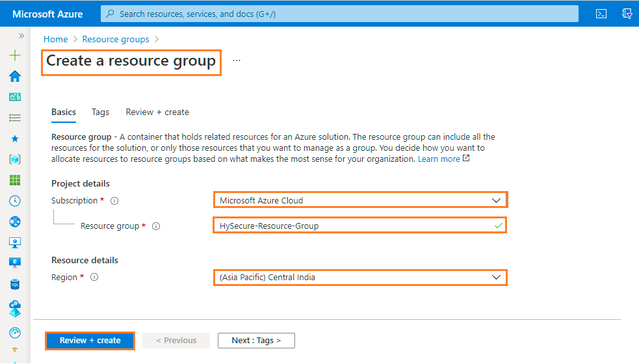Click the Resource group name input field
The width and height of the screenshot is (639, 364).
click(x=360, y=226)
